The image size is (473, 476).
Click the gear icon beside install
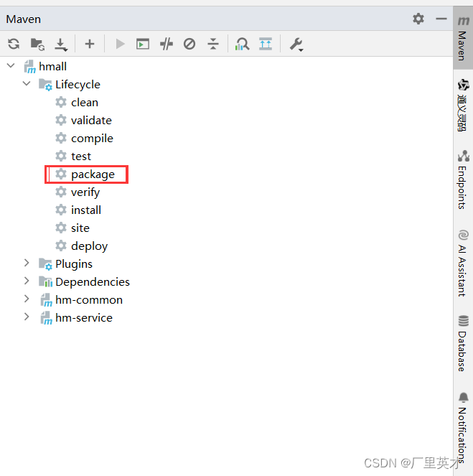(61, 210)
